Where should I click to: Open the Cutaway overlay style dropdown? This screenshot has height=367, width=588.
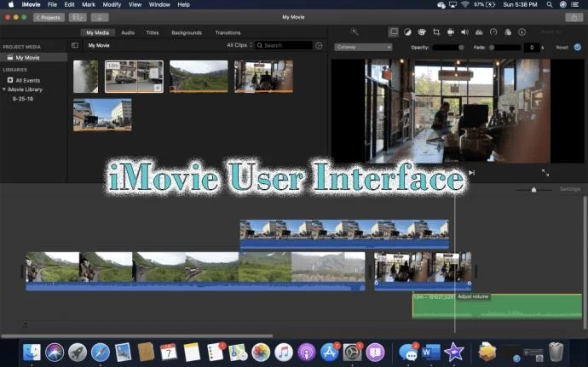[x=363, y=47]
